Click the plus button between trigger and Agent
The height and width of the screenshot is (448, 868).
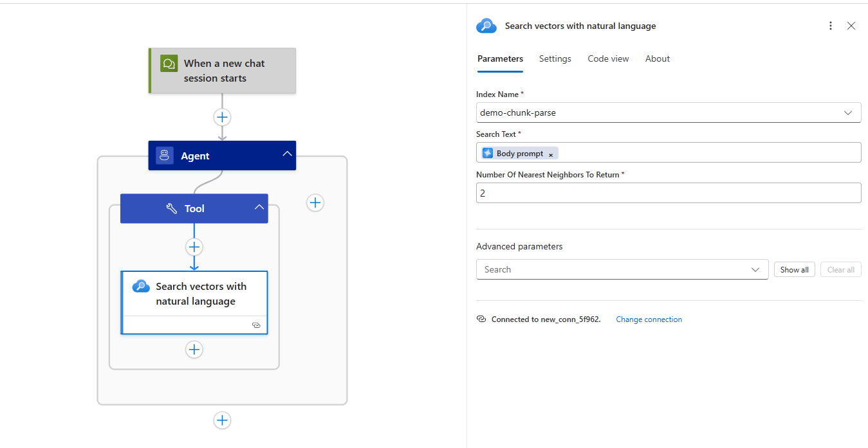(x=222, y=117)
